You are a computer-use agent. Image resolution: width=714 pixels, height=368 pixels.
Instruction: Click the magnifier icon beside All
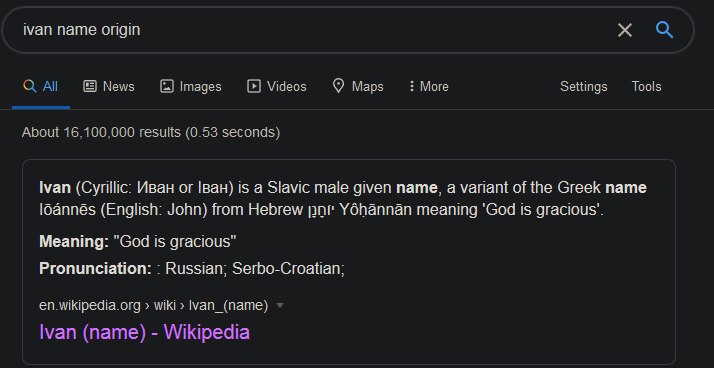29,86
